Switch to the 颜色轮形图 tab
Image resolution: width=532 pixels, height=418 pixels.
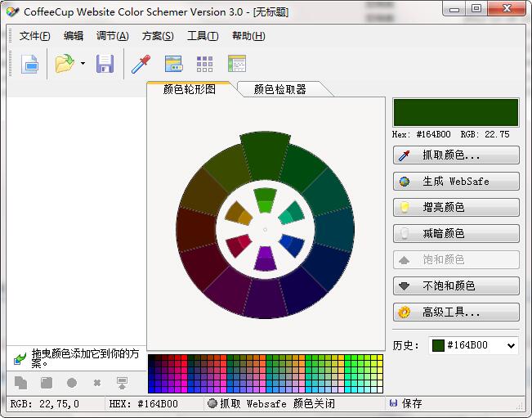[190, 89]
